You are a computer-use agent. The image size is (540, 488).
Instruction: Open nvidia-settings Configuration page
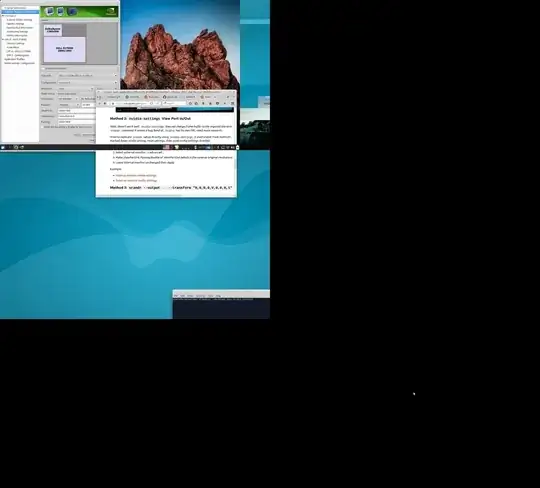(x=19, y=63)
